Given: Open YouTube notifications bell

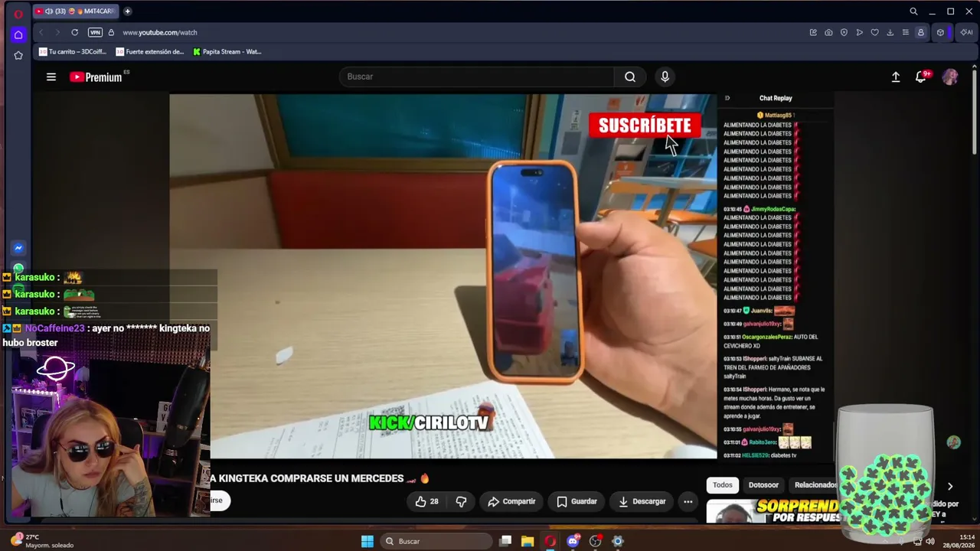Looking at the screenshot, I should pos(921,77).
